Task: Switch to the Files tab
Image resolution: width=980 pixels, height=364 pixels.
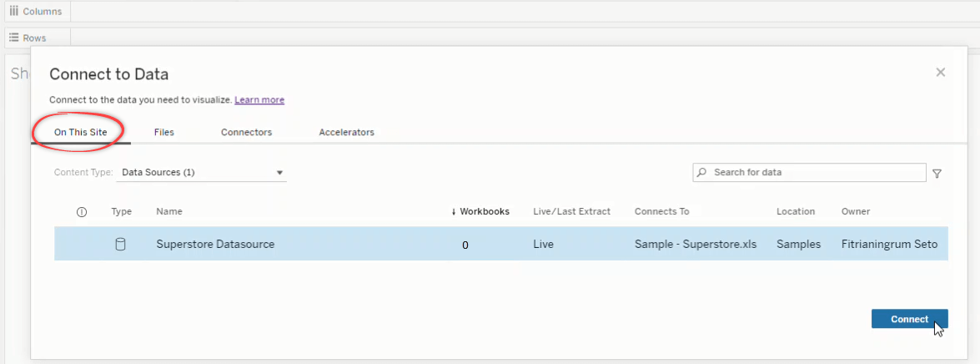Action: click(163, 133)
